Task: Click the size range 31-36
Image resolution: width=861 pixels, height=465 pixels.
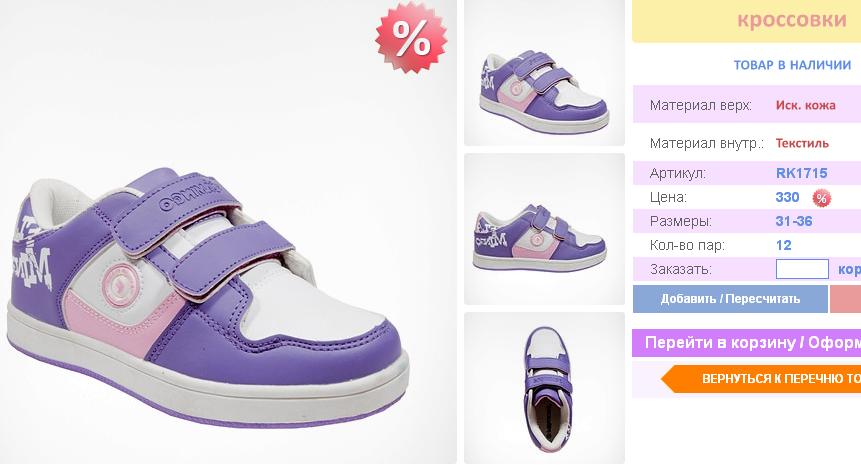Action: click(793, 221)
